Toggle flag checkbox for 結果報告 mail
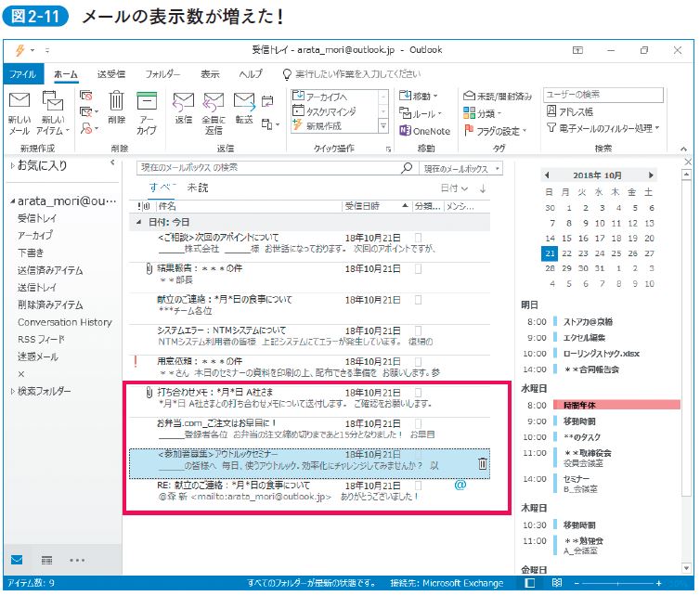 tap(418, 269)
